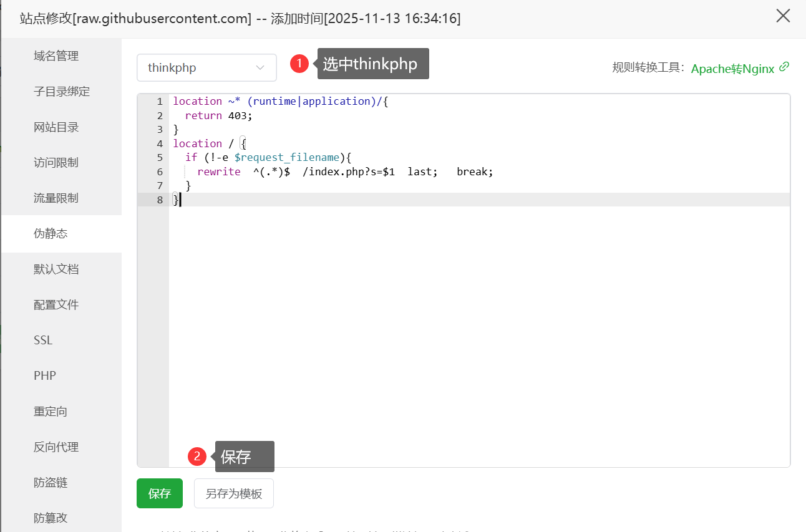Image resolution: width=806 pixels, height=532 pixels.
Task: Open the 反向代理 section
Action: pos(56,447)
